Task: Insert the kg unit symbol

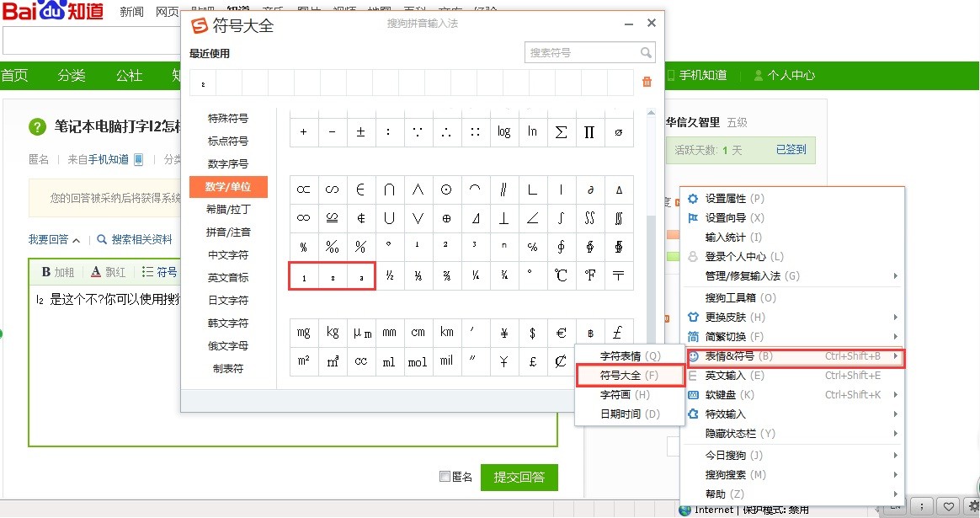Action: click(333, 333)
